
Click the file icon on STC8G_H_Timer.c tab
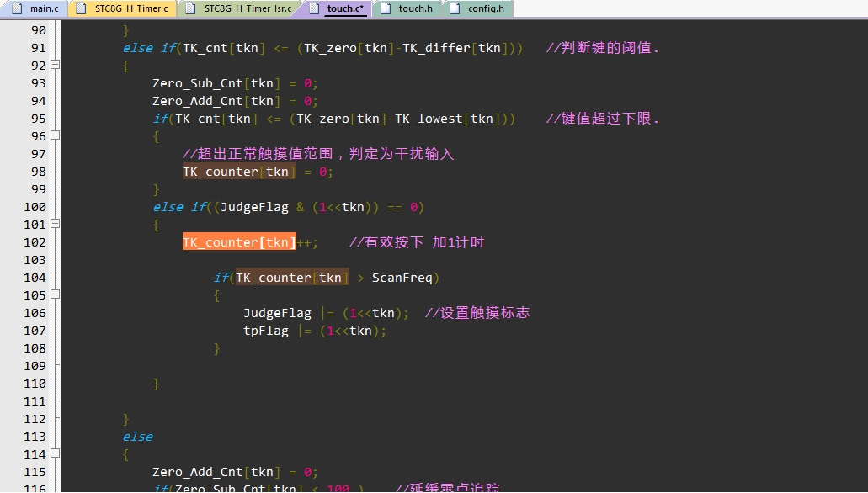point(81,8)
